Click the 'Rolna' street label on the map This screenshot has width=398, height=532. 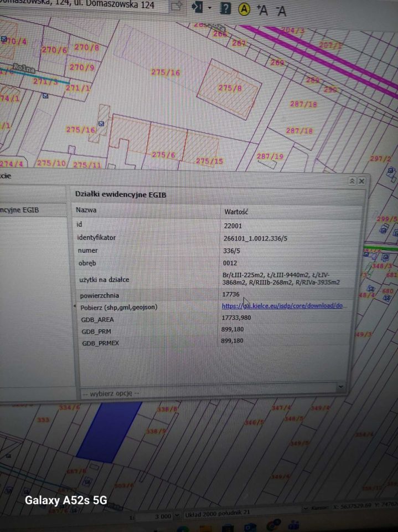[24, 68]
